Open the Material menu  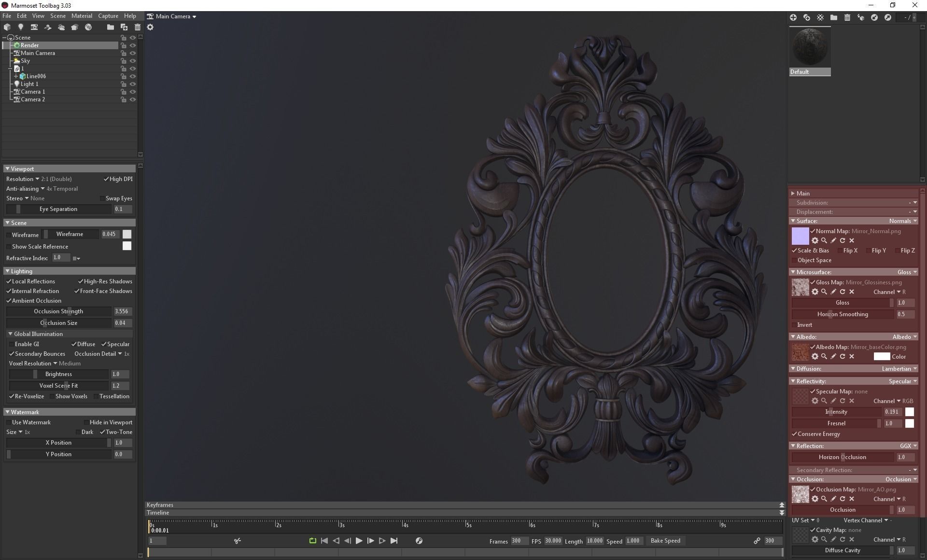(82, 16)
